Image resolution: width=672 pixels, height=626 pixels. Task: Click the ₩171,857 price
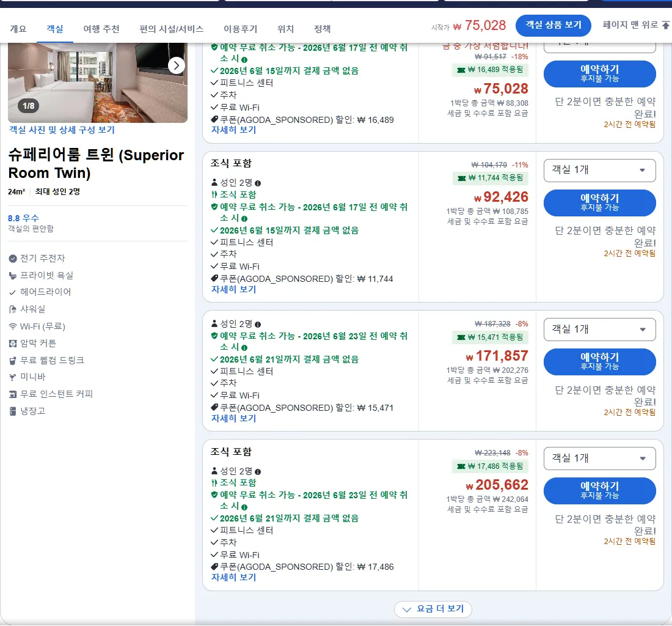click(497, 356)
